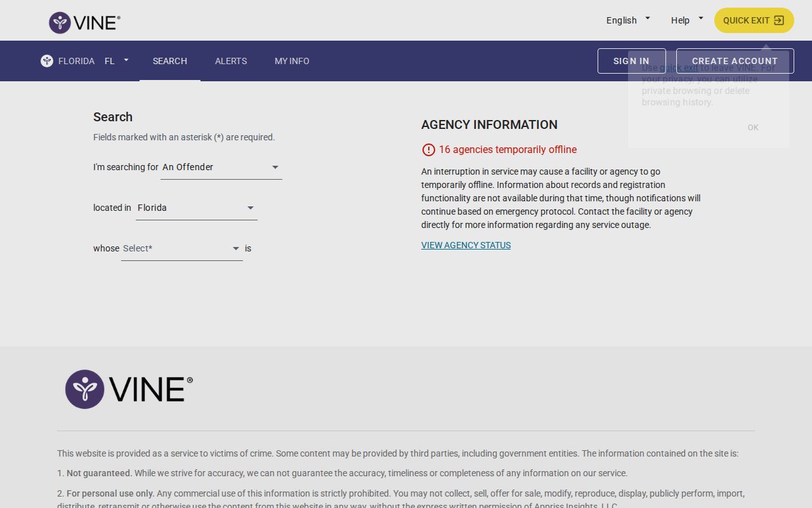This screenshot has height=508, width=812.
Task: Click the VINE logo in the header
Action: pos(84,23)
